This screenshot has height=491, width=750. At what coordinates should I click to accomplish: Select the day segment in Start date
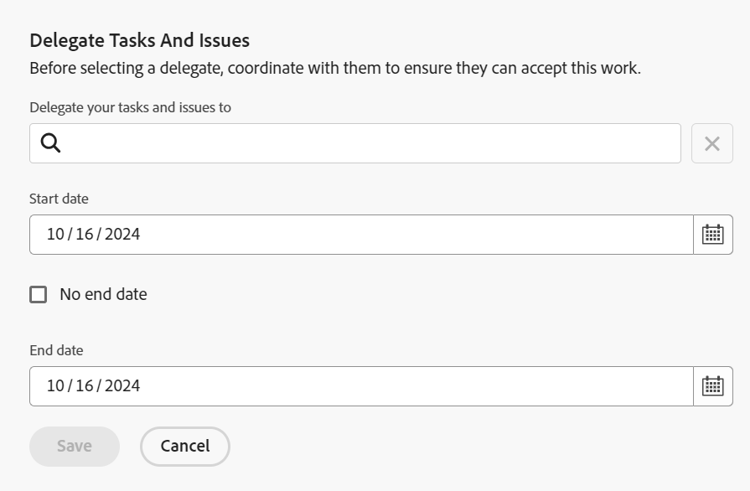[x=85, y=235]
